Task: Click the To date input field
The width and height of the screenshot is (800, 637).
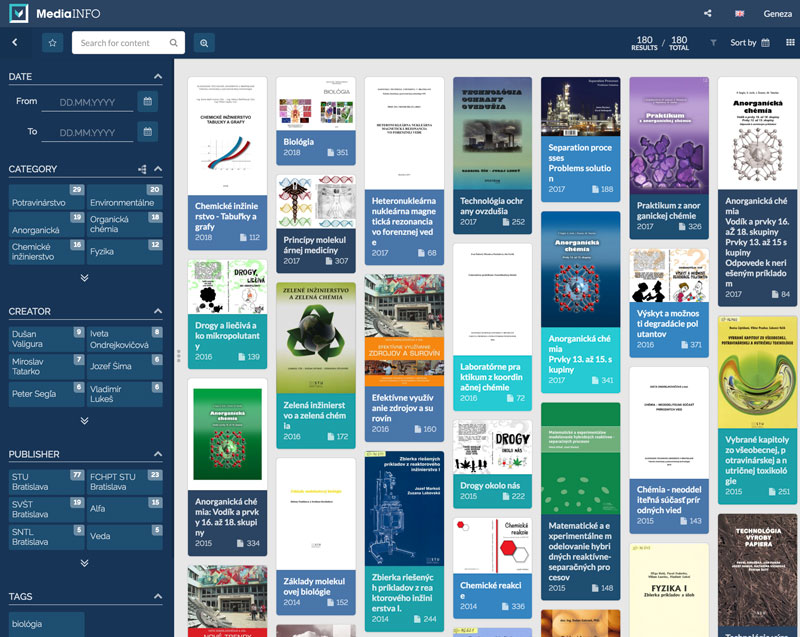Action: click(87, 133)
